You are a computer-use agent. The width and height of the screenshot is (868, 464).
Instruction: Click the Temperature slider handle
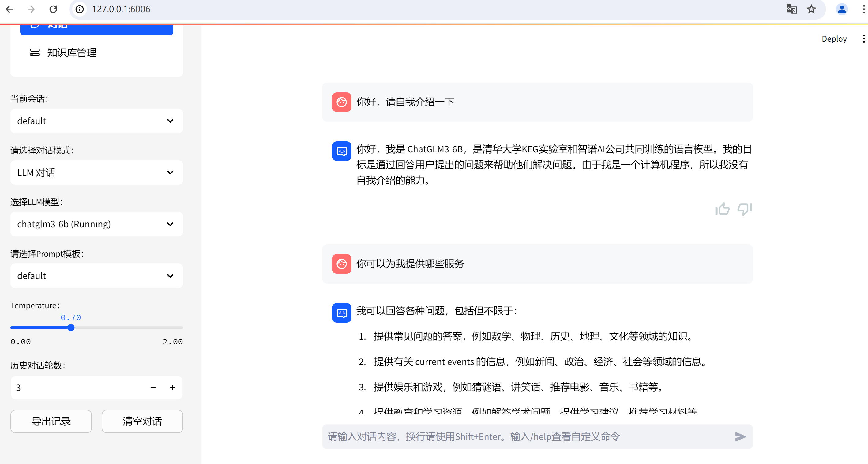click(x=71, y=327)
